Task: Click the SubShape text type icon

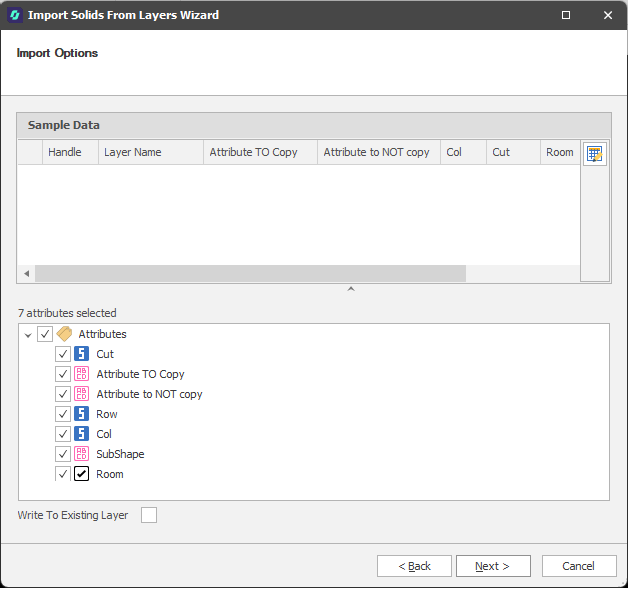Action: pyautogui.click(x=82, y=454)
